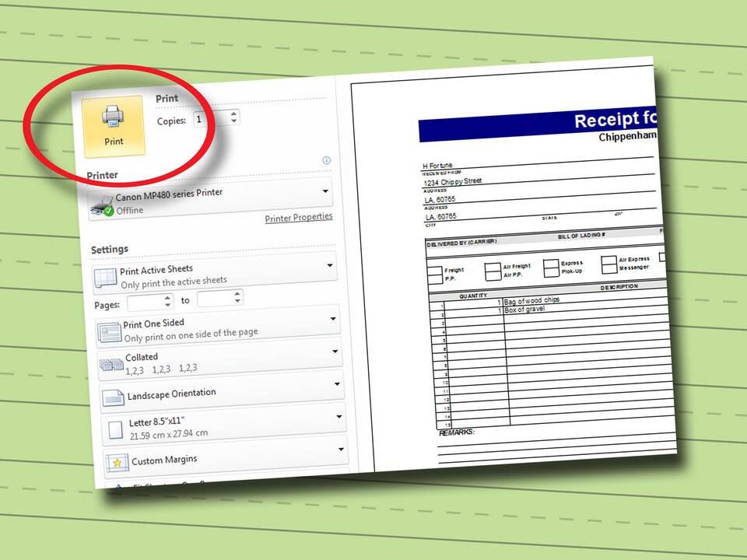Expand the Collated dropdown

(335, 351)
